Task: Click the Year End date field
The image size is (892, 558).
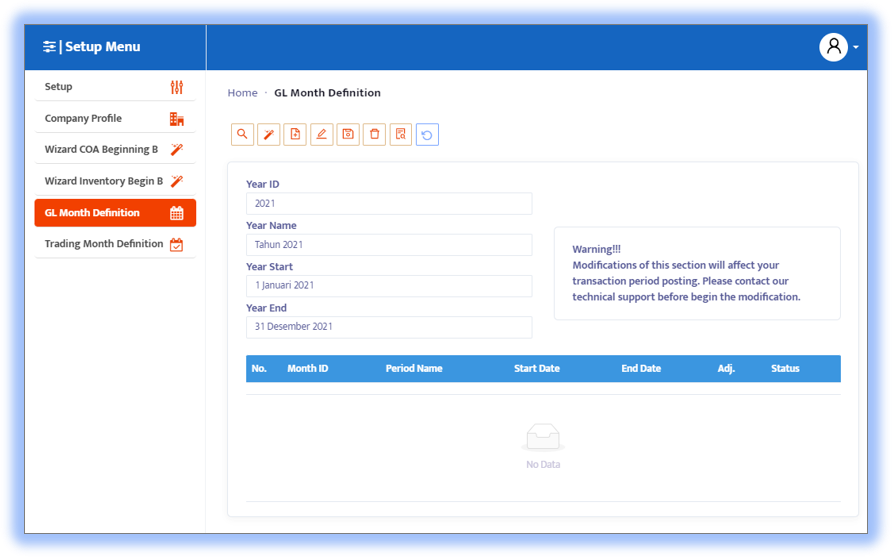Action: pyautogui.click(x=389, y=326)
